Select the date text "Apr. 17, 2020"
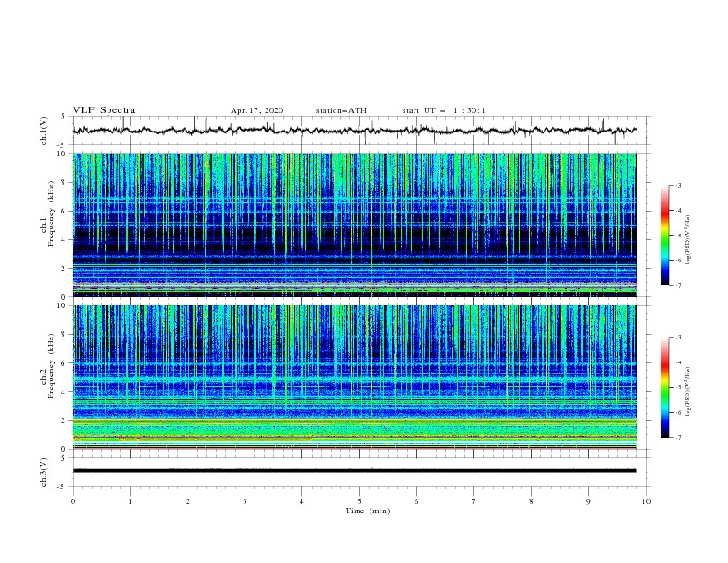The height and width of the screenshot is (563, 728). 256,110
